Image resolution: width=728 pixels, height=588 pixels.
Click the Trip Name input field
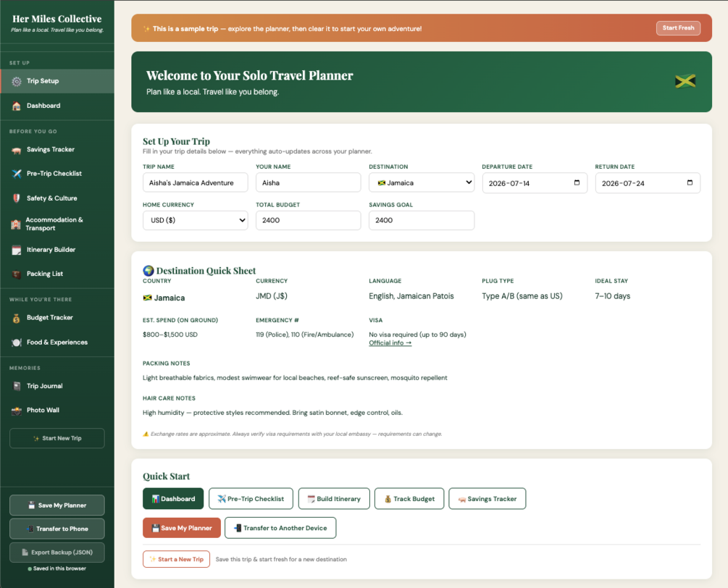click(195, 182)
